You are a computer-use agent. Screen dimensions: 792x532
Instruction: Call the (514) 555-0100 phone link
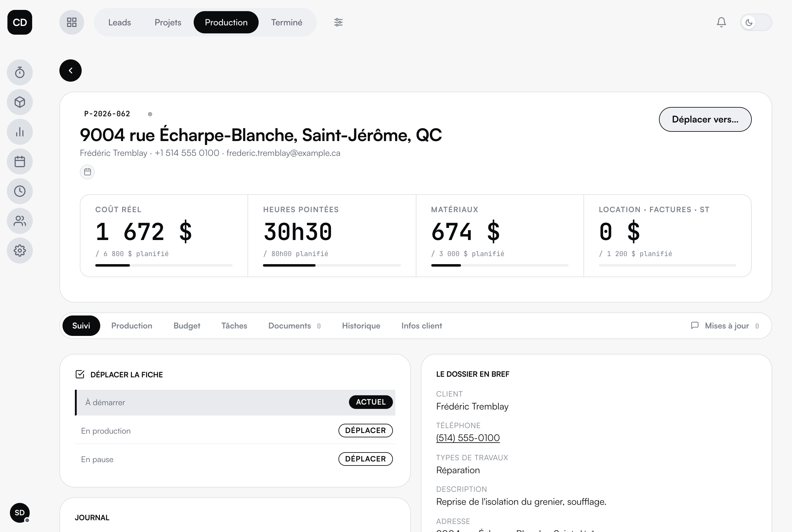(467, 438)
